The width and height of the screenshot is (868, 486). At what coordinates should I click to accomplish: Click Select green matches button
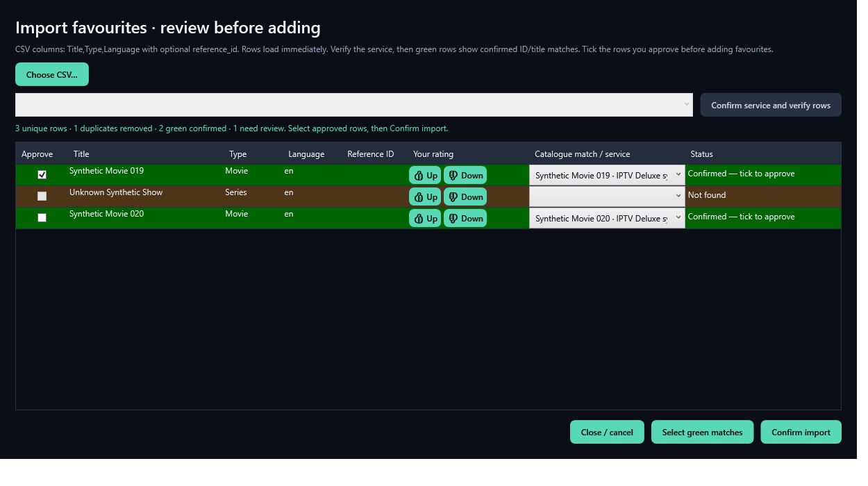[x=702, y=432]
